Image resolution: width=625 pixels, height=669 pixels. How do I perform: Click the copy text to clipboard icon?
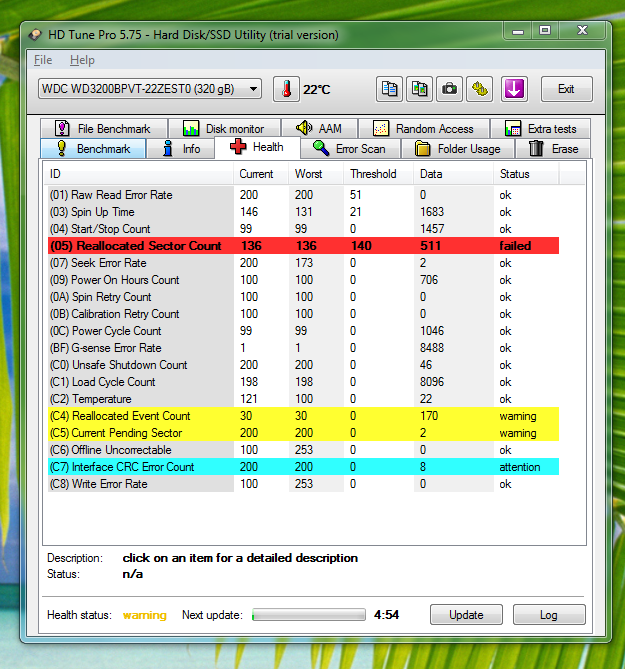(389, 90)
